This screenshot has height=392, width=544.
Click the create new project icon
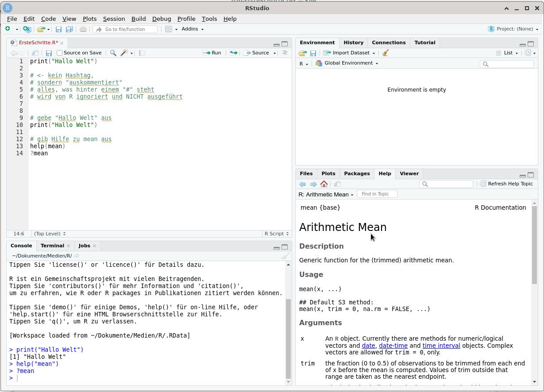click(27, 29)
